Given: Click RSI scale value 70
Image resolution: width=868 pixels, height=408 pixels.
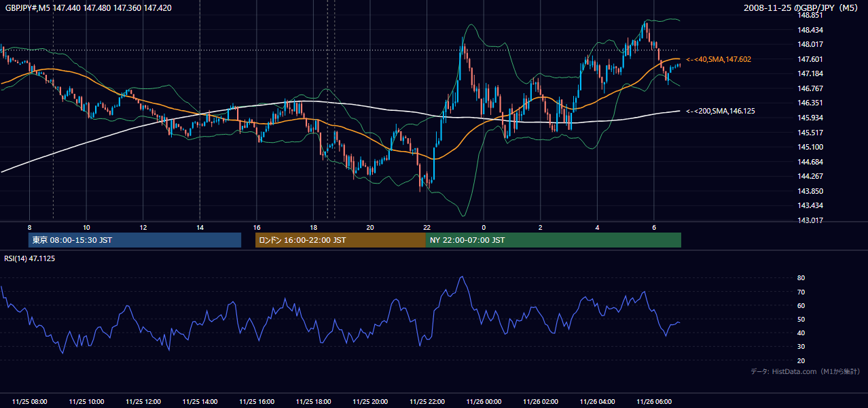Looking at the screenshot, I should (x=801, y=292).
